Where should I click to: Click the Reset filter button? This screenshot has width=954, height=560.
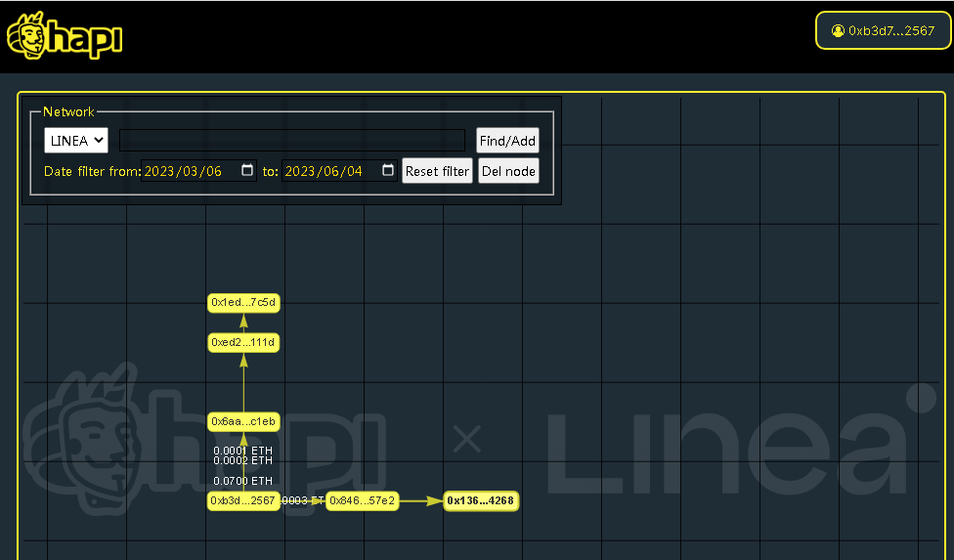(438, 171)
